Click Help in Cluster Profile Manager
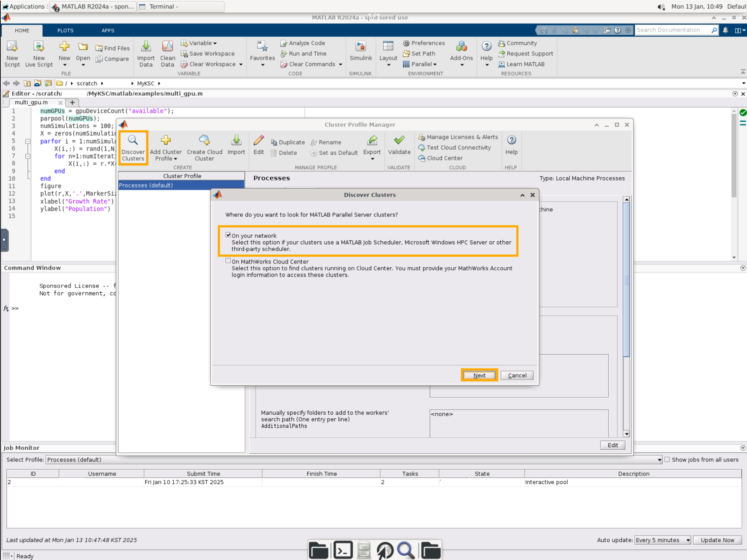 pos(511,144)
